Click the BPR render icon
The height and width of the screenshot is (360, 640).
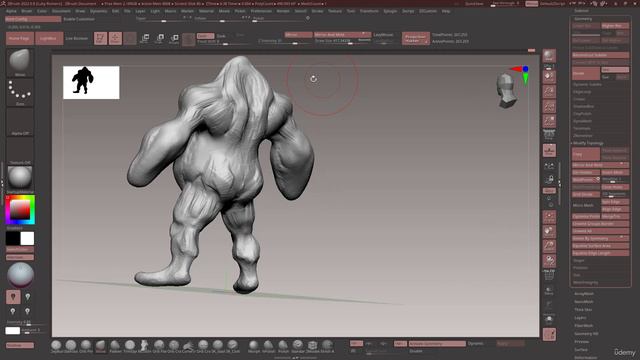tap(549, 56)
